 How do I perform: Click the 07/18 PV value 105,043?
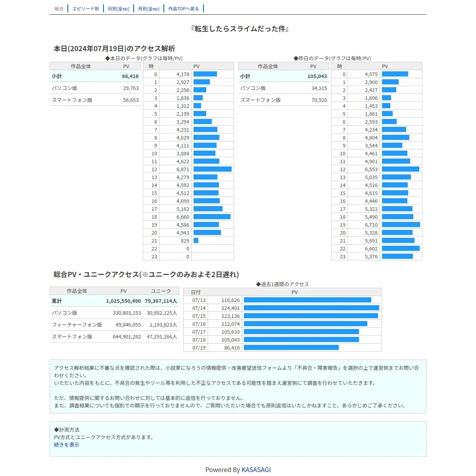pos(231,340)
